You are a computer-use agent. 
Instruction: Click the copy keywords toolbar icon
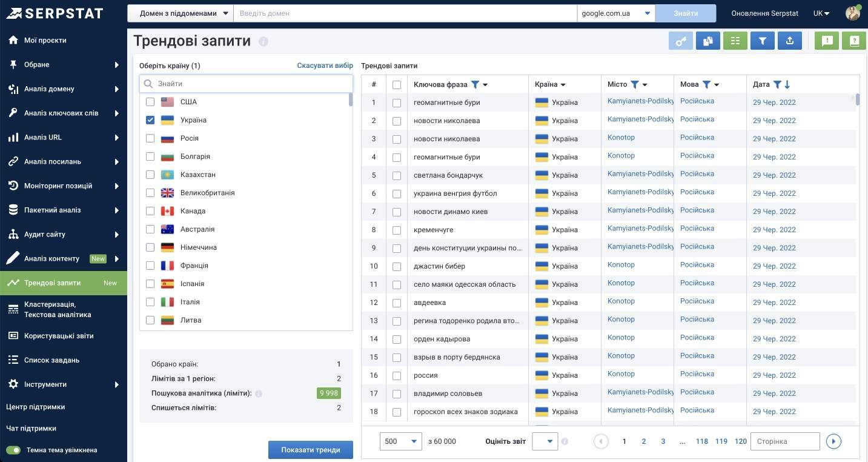(708, 41)
